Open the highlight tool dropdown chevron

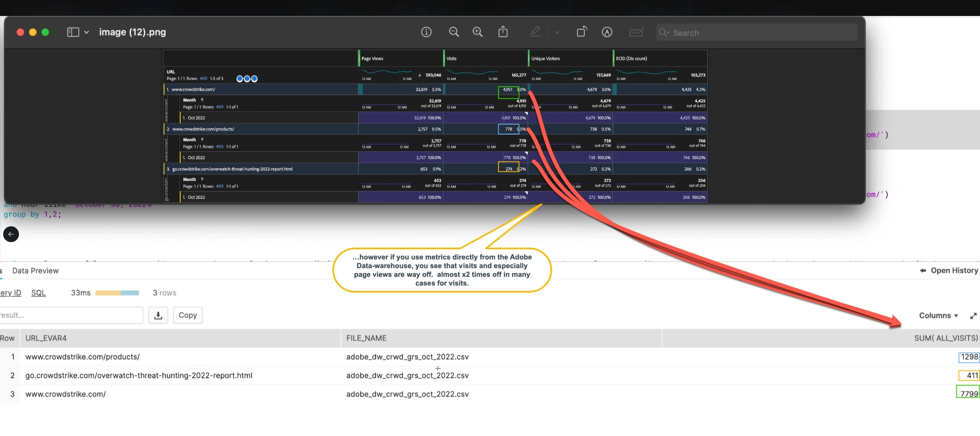(557, 32)
